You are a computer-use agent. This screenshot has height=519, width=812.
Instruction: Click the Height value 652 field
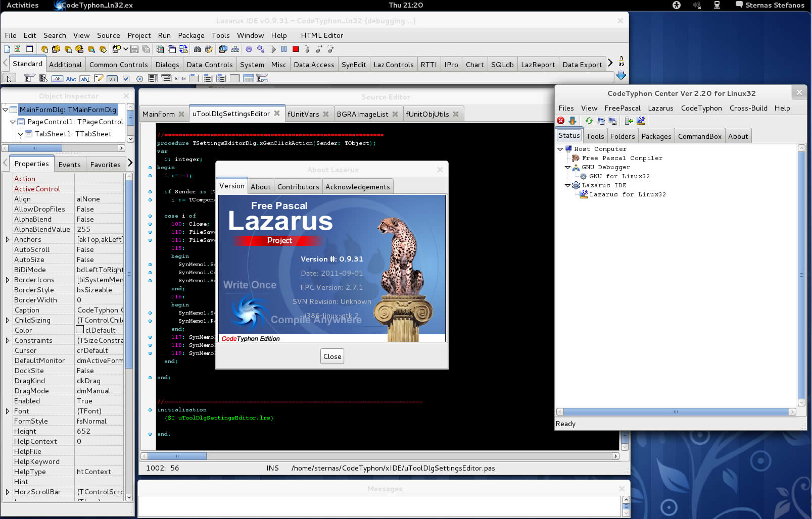point(99,431)
